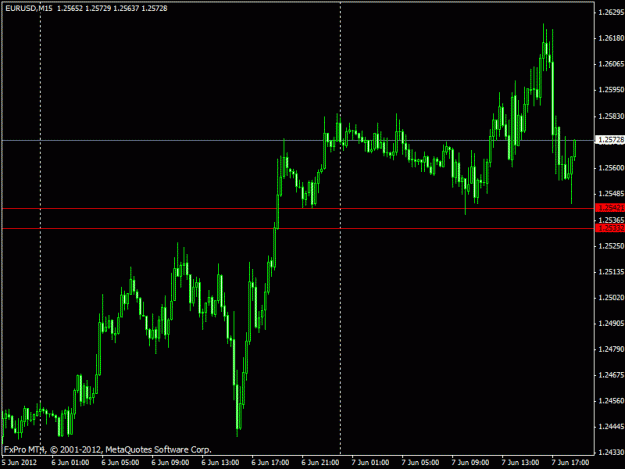Click the 6 Jun 09:00 time label
The image size is (625, 469).
pos(170,463)
